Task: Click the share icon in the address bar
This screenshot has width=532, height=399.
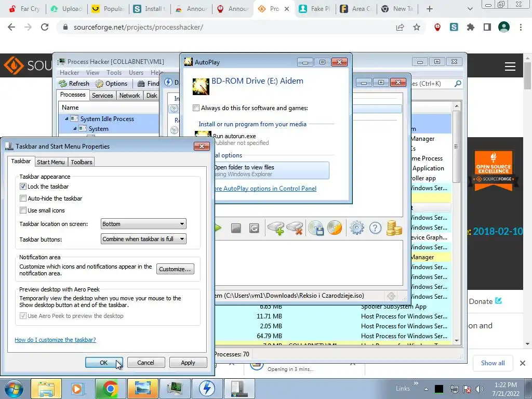Action: coord(400,27)
